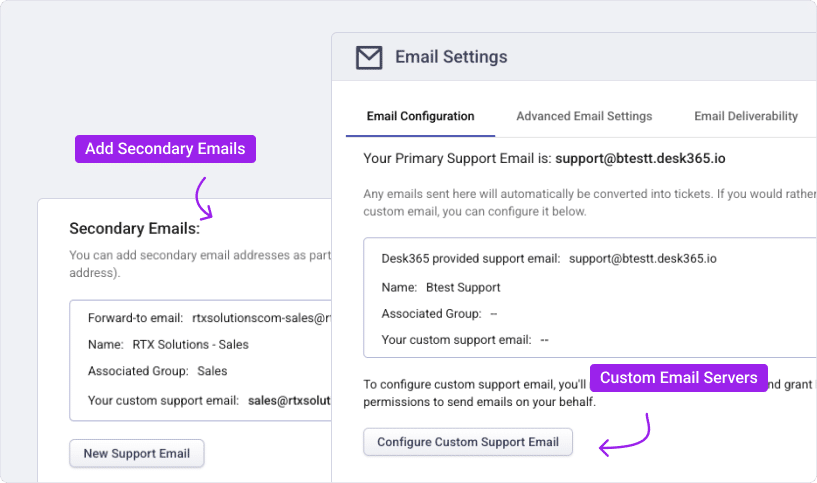Image resolution: width=817 pixels, height=483 pixels.
Task: Click Configure Custom Support Email button
Action: point(468,442)
